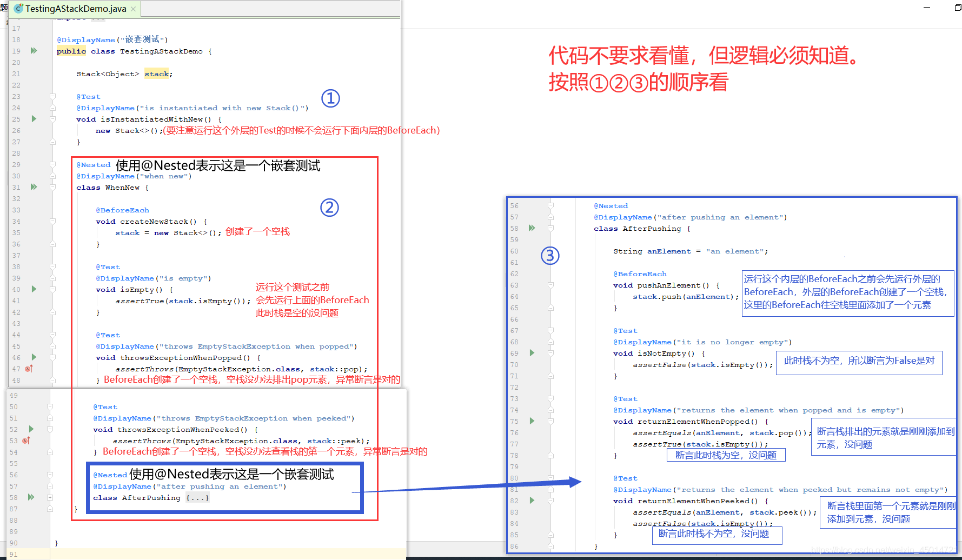Click the lambda gutter marker on line 47
The width and height of the screenshot is (962, 560).
click(x=29, y=369)
